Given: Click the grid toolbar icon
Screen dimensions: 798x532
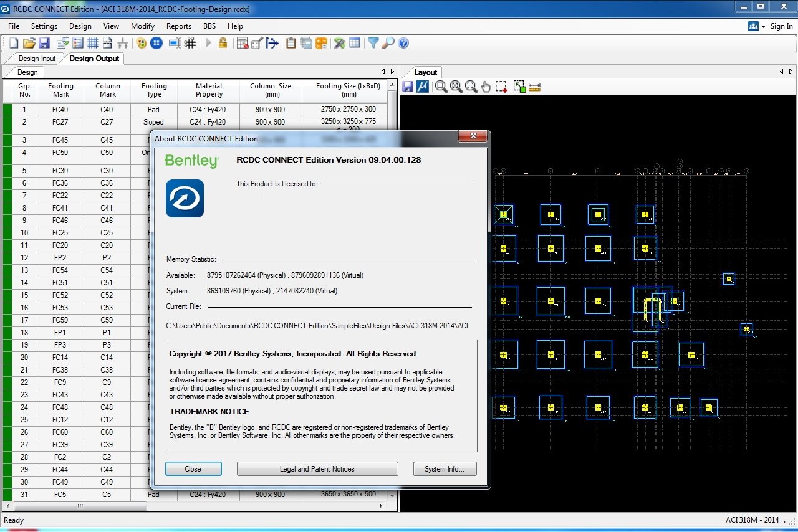Looking at the screenshot, I should click(x=93, y=43).
